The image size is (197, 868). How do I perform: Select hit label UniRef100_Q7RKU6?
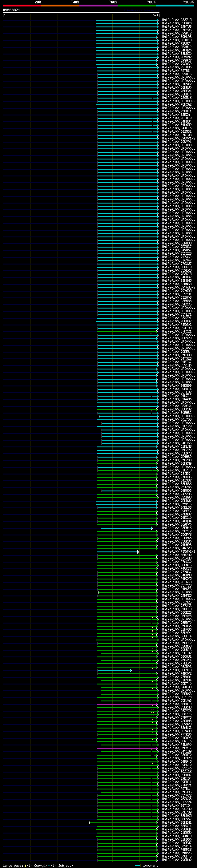176,477
